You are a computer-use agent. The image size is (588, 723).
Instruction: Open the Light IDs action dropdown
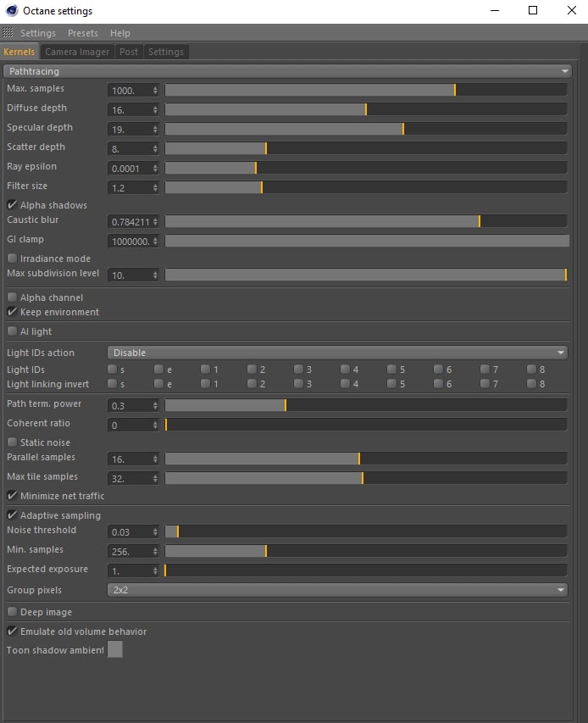click(337, 353)
